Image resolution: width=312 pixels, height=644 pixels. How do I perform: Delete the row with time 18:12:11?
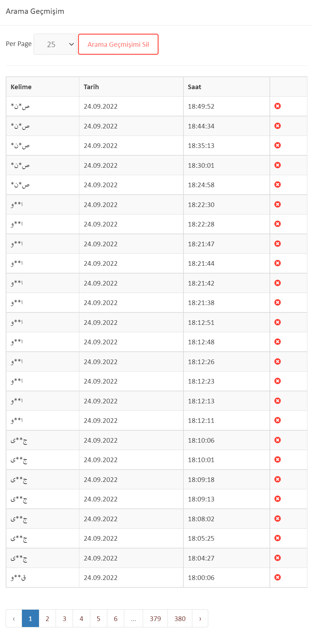click(x=278, y=420)
